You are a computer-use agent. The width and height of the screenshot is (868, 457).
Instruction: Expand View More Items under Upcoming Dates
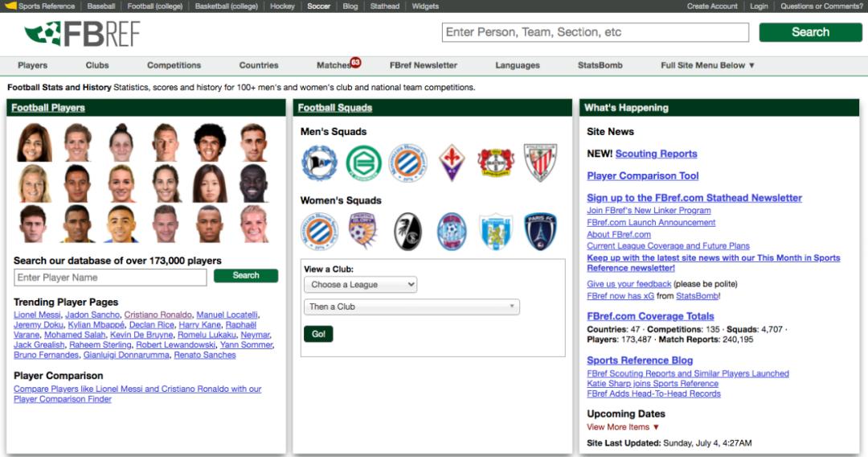pyautogui.click(x=623, y=427)
